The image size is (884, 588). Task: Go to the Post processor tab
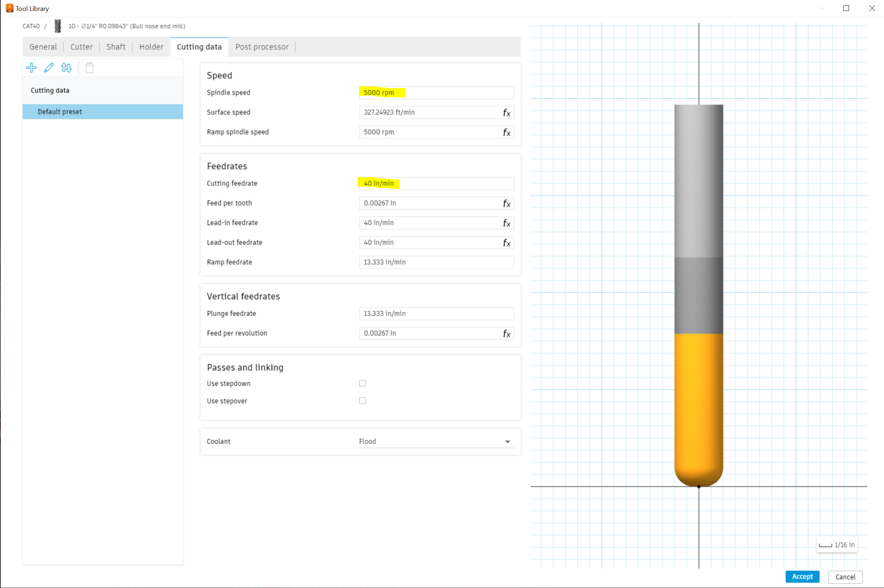262,47
